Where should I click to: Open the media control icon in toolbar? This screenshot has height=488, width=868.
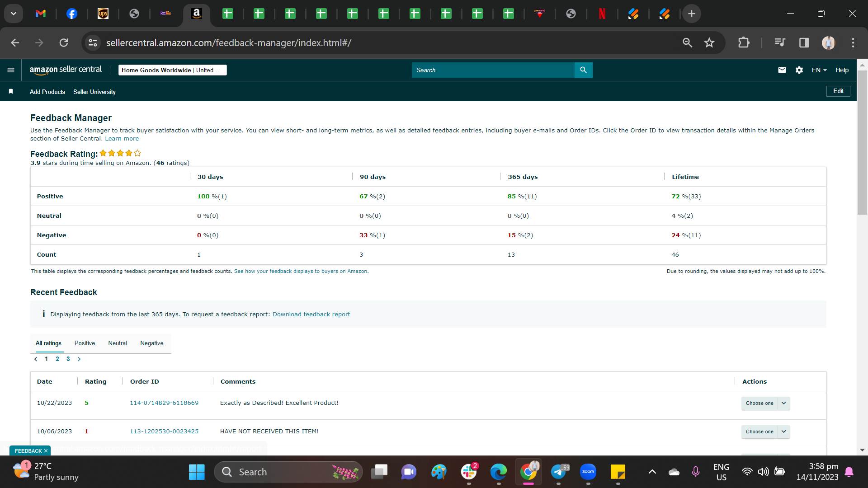tap(780, 42)
